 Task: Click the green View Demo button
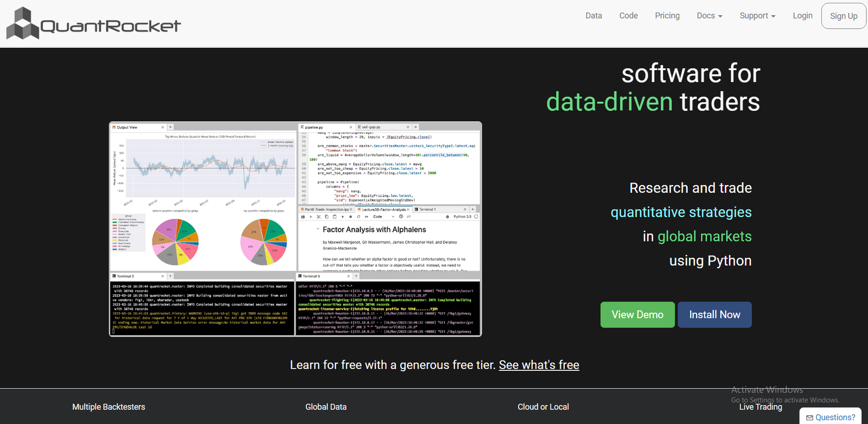[637, 315]
